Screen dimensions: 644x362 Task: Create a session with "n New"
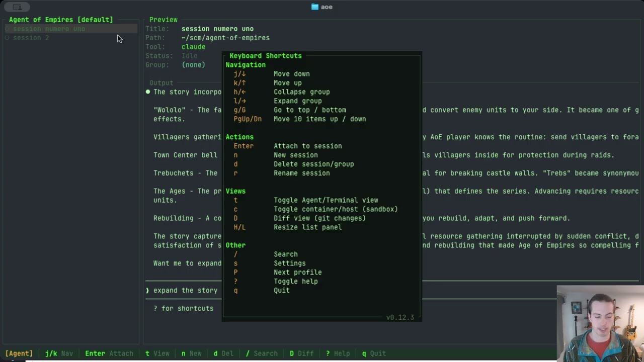[x=191, y=353]
